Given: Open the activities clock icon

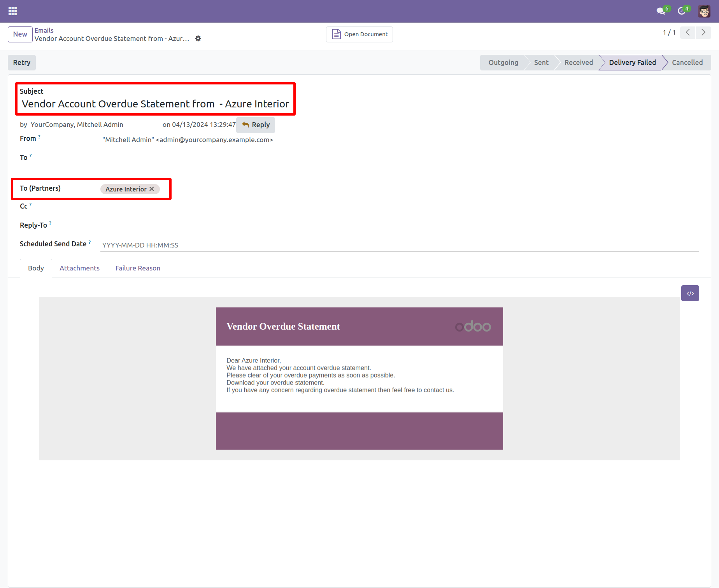Looking at the screenshot, I should pyautogui.click(x=682, y=11).
